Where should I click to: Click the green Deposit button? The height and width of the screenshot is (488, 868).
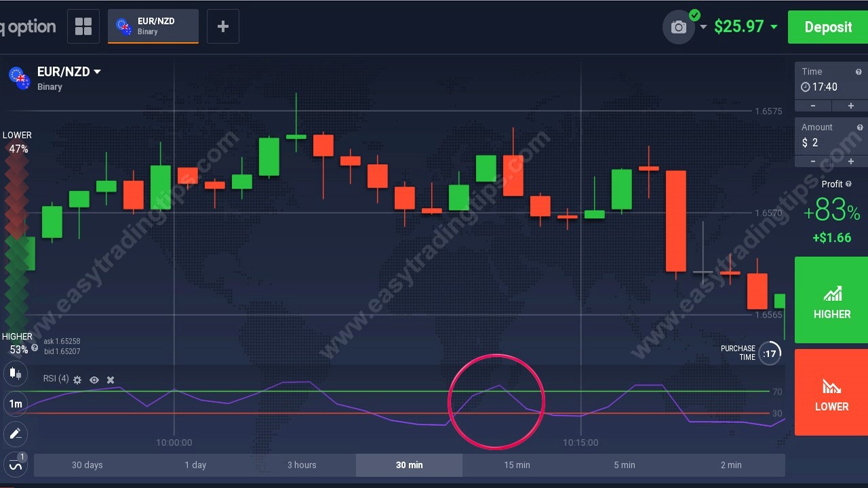tap(827, 27)
